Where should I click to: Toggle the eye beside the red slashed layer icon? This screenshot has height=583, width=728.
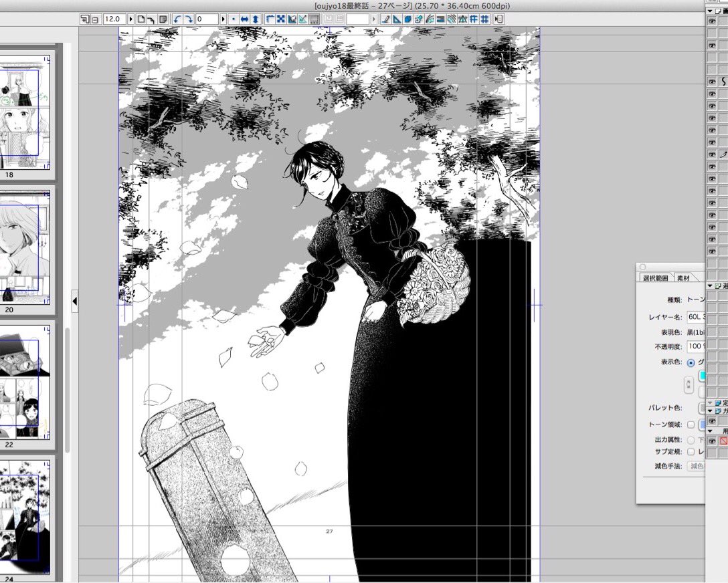(712, 441)
